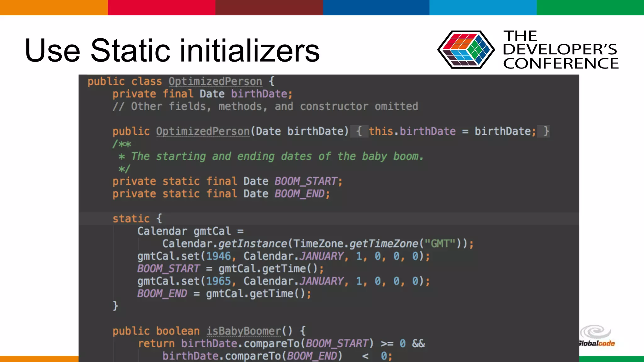This screenshot has height=362, width=644.
Task: Click the 'BOOM_START;' field declaration
Action: pyautogui.click(x=227, y=181)
